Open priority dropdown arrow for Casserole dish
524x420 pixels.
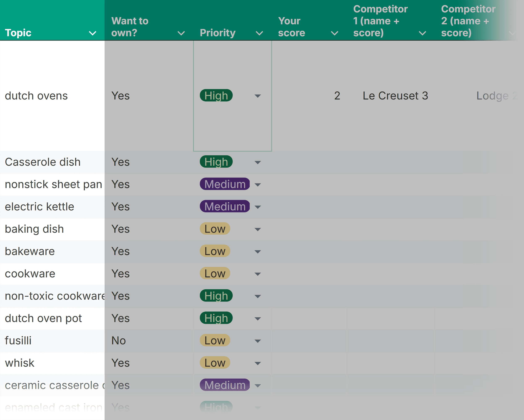pos(258,162)
